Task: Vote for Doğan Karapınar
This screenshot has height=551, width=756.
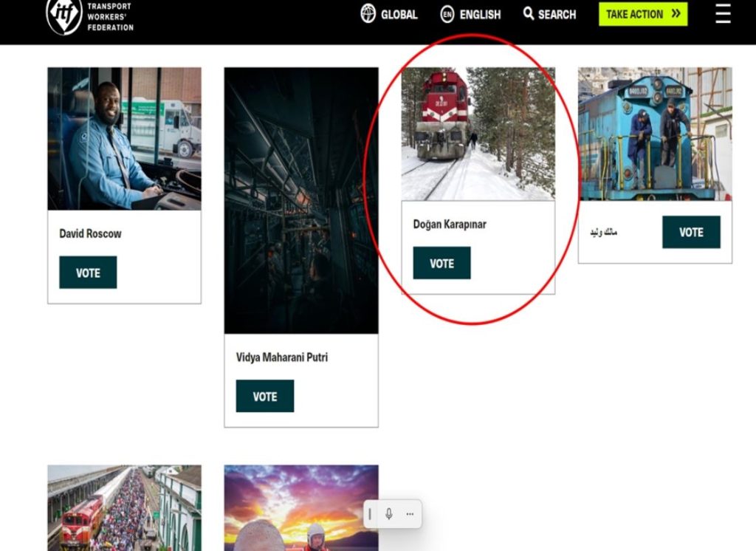Action: pos(441,263)
